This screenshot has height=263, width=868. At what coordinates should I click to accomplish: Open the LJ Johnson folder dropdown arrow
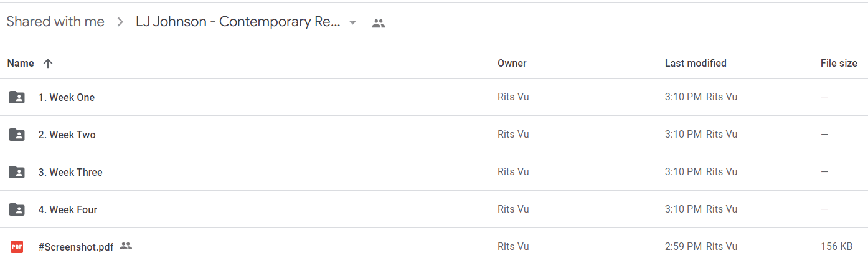click(353, 22)
